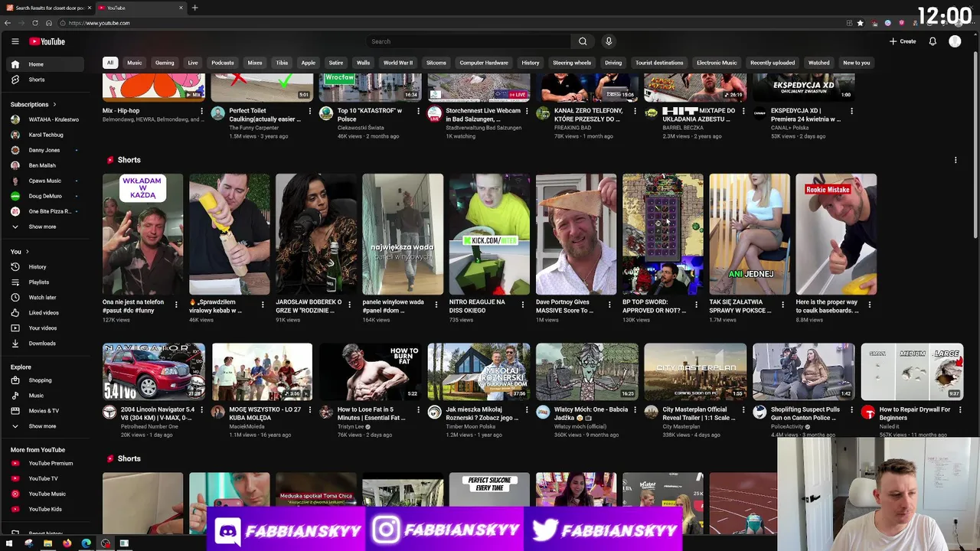The height and width of the screenshot is (551, 980).
Task: Click the search magnifier button
Action: coord(583,41)
